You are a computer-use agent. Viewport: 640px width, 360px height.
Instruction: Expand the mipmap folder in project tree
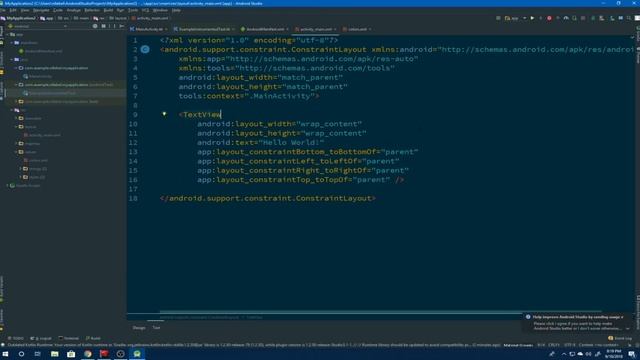pos(16,144)
